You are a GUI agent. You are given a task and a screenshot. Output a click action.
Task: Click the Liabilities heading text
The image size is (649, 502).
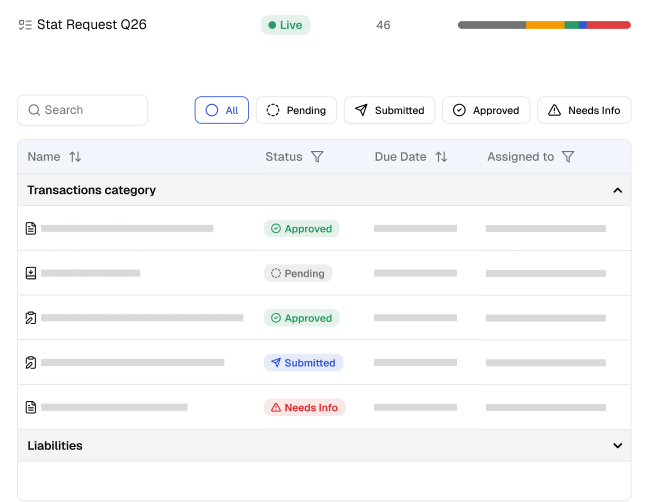(x=55, y=446)
